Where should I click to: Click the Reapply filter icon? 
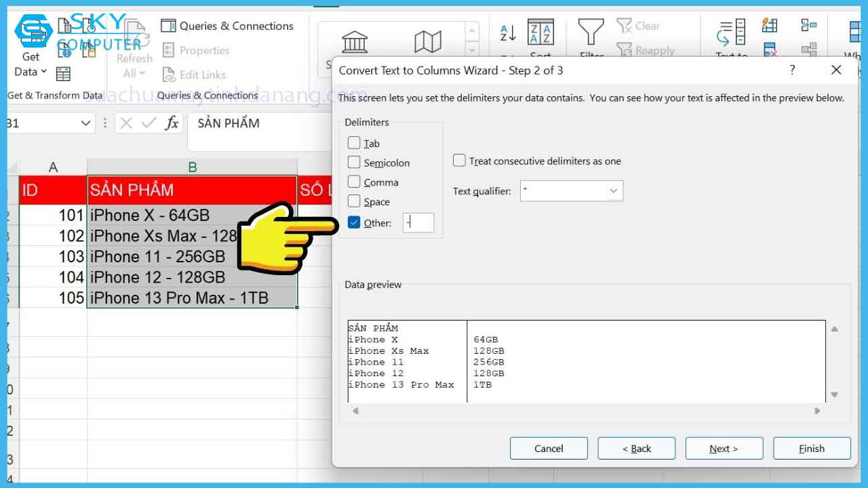pos(625,50)
